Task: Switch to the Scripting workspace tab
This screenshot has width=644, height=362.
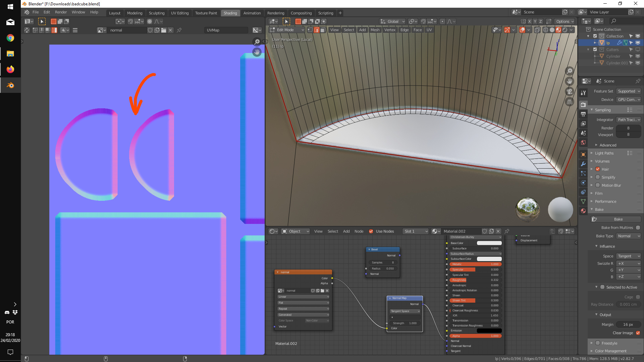Action: click(x=325, y=13)
